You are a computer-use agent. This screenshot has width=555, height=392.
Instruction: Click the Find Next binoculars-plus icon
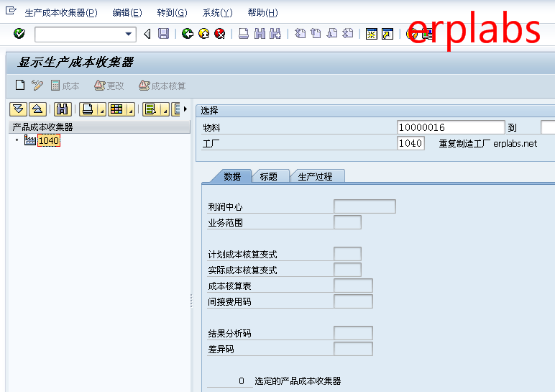tap(275, 34)
